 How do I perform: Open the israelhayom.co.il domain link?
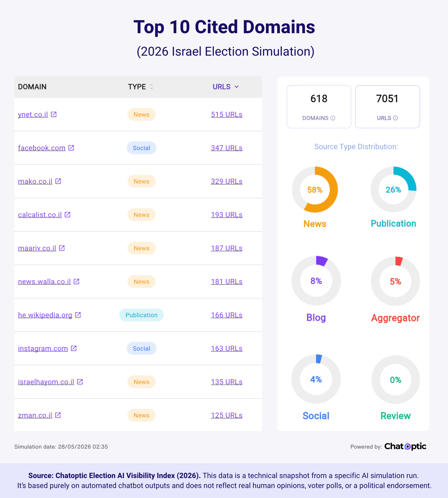pyautogui.click(x=46, y=382)
